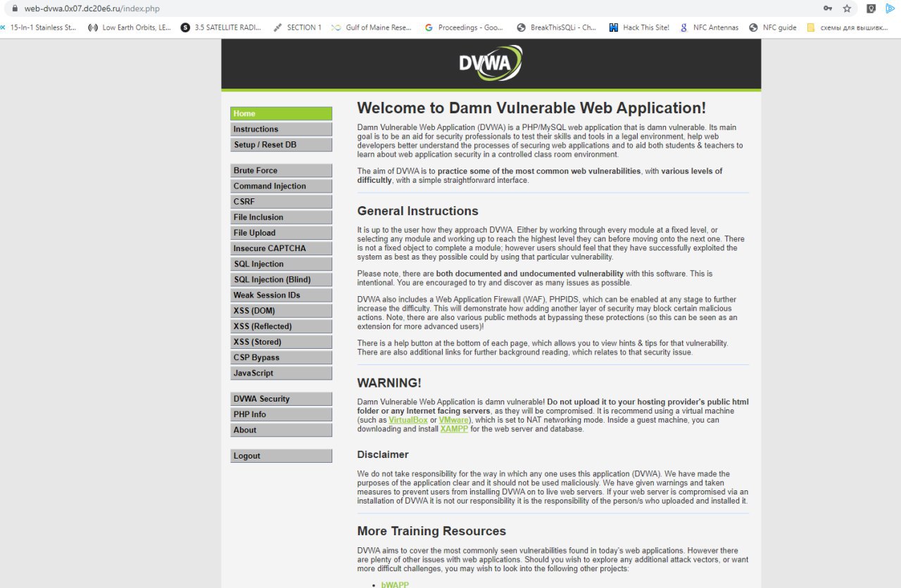Open Setup / Reset DB
Image resolution: width=901 pixels, height=588 pixels.
(281, 145)
